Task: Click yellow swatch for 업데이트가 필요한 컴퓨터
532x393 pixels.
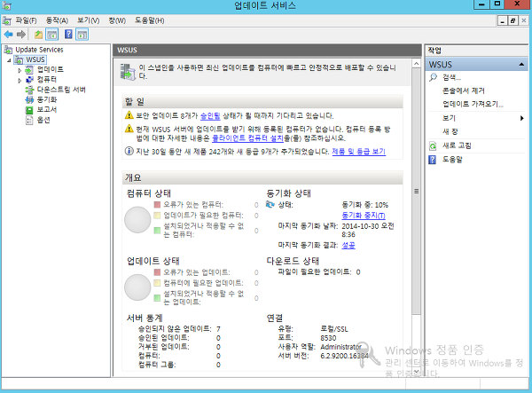Action: (x=157, y=216)
